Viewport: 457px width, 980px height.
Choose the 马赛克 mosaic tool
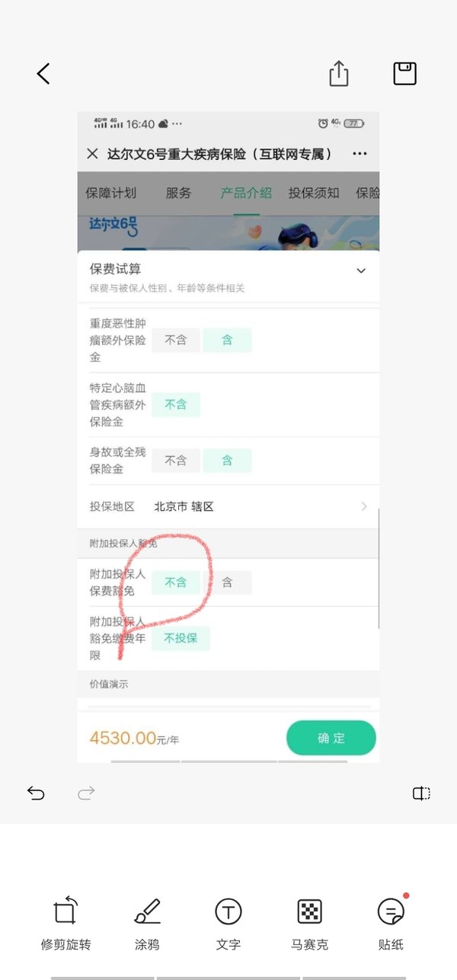pyautogui.click(x=309, y=923)
